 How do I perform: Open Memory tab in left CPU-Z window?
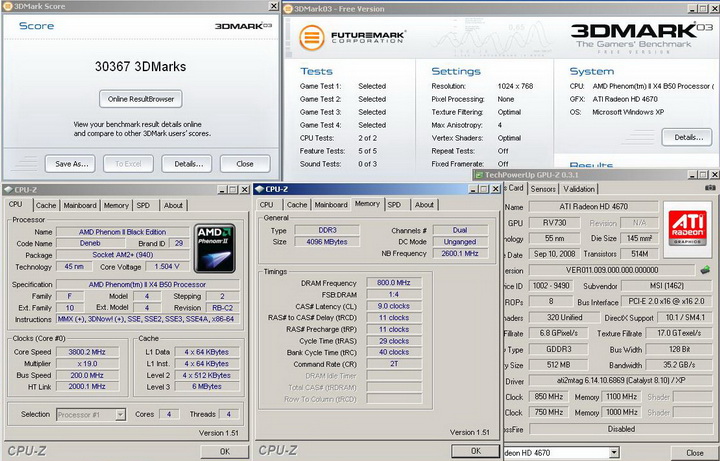pyautogui.click(x=116, y=205)
